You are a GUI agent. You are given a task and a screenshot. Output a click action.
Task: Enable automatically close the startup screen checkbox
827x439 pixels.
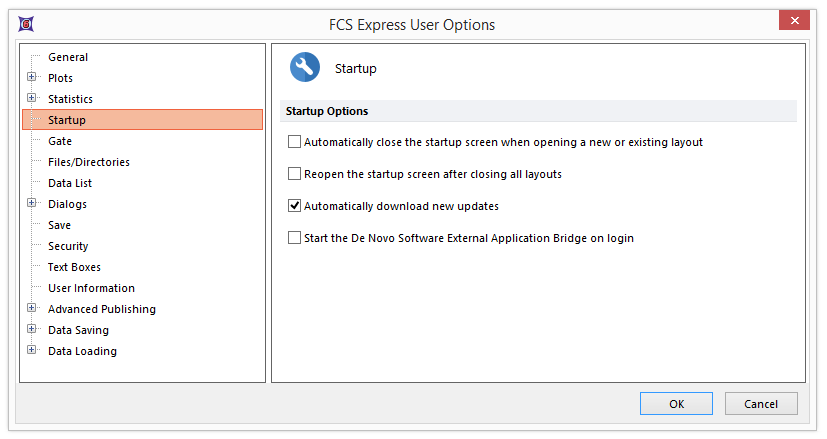[x=294, y=142]
